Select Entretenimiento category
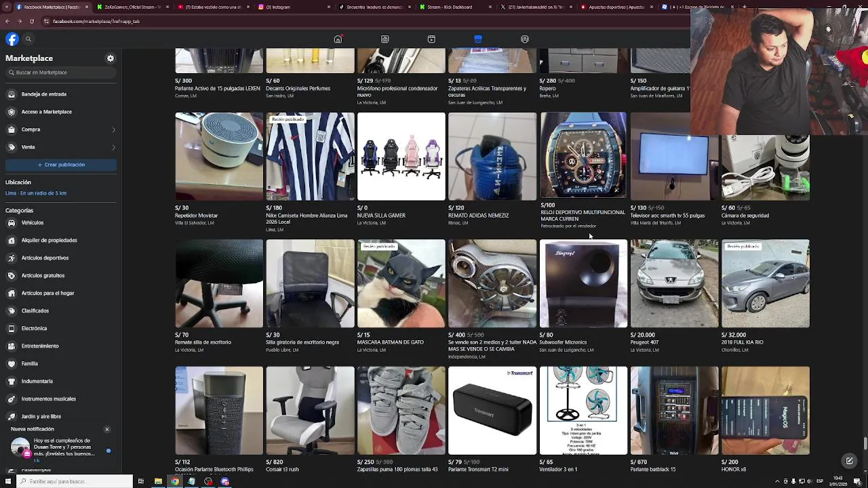The image size is (868, 488). tap(60, 346)
